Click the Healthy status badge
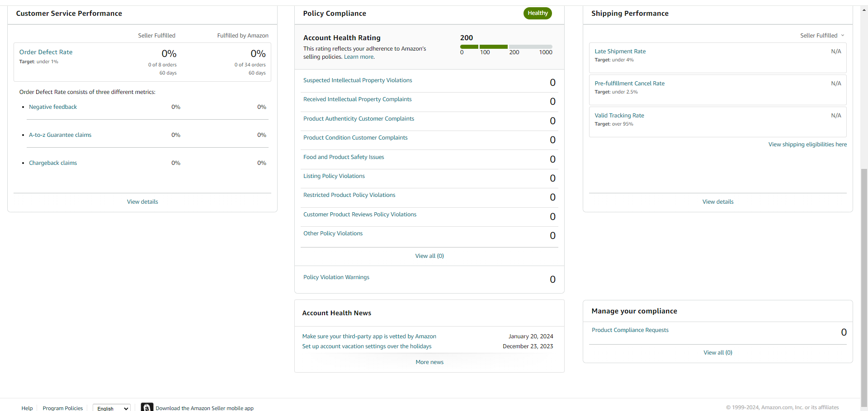The height and width of the screenshot is (411, 868). click(538, 13)
